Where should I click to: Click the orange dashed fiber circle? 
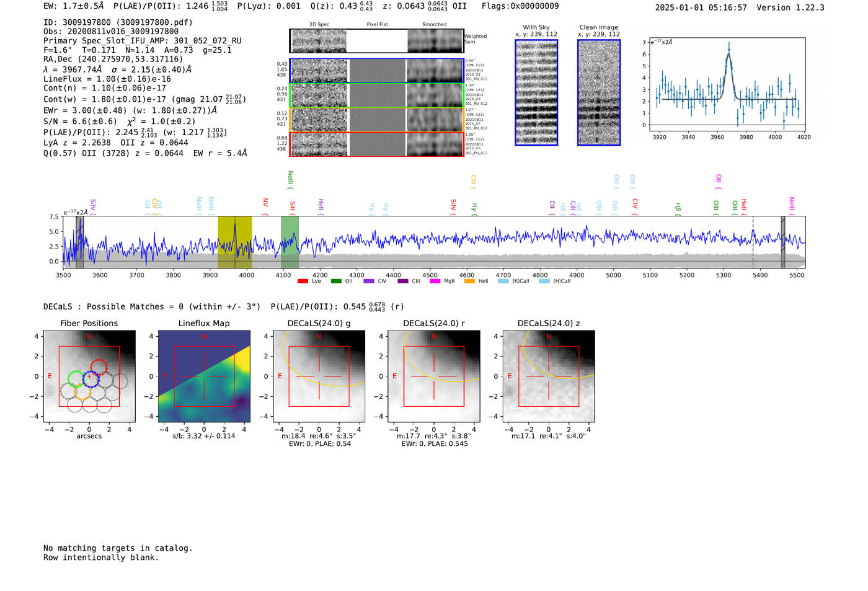pyautogui.click(x=82, y=392)
